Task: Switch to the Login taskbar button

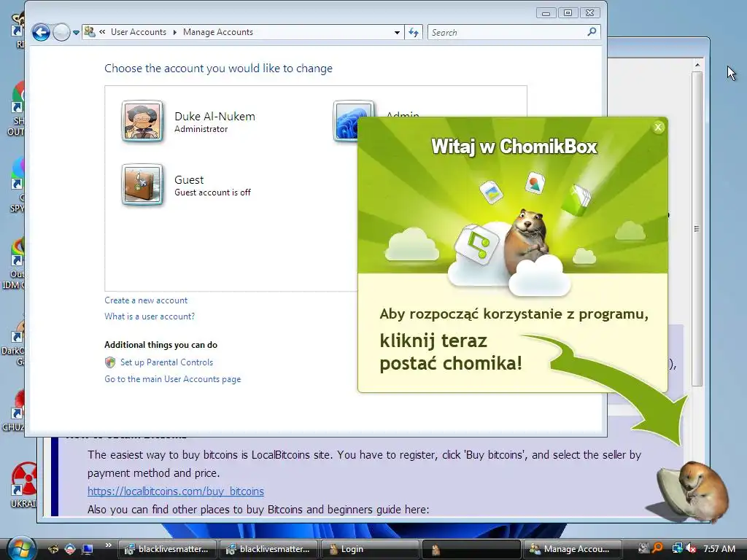Action: [x=370, y=549]
